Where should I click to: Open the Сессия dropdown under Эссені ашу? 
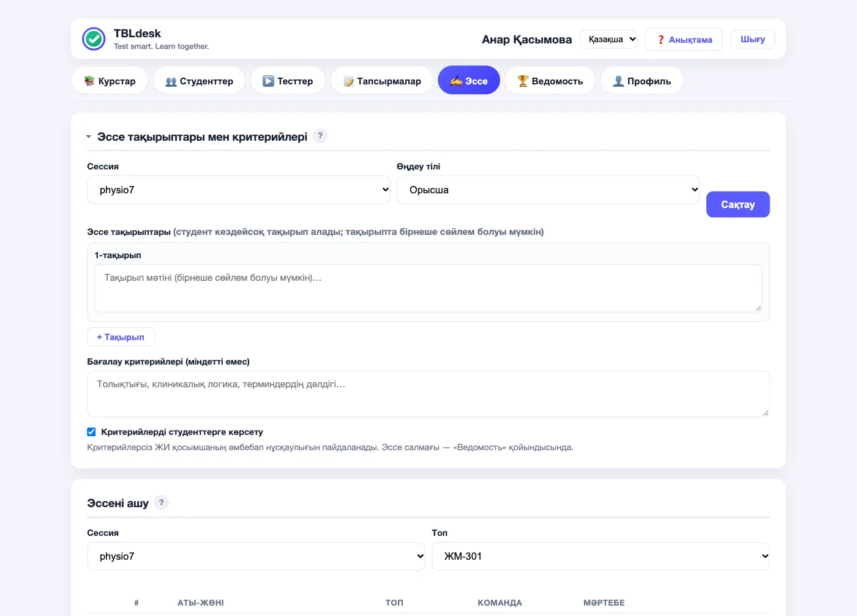pos(256,556)
